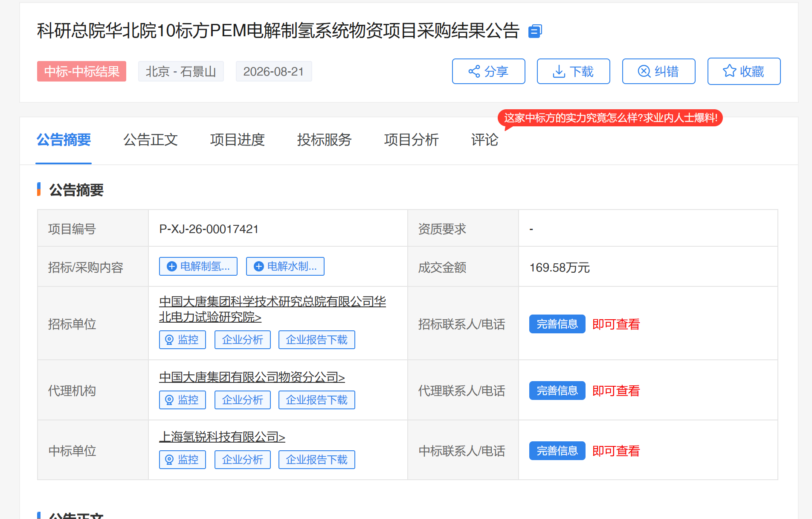Image resolution: width=812 pixels, height=519 pixels.
Task: Open the 项目进度 tab
Action: [x=238, y=140]
